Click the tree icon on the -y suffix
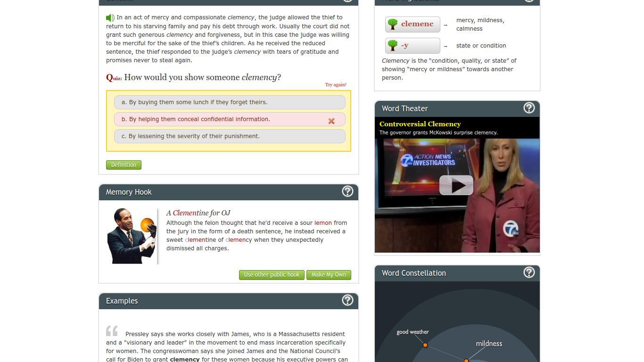The height and width of the screenshot is (362, 644). click(x=393, y=46)
